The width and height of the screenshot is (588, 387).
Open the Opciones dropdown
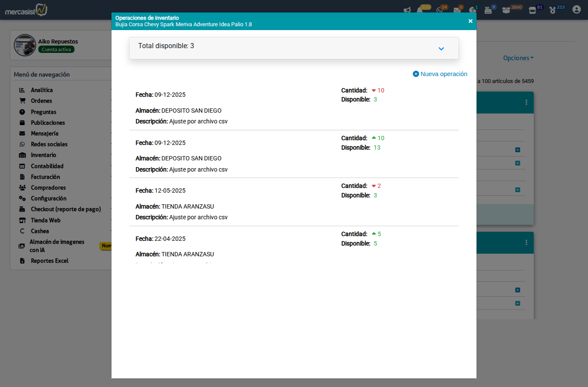point(518,58)
